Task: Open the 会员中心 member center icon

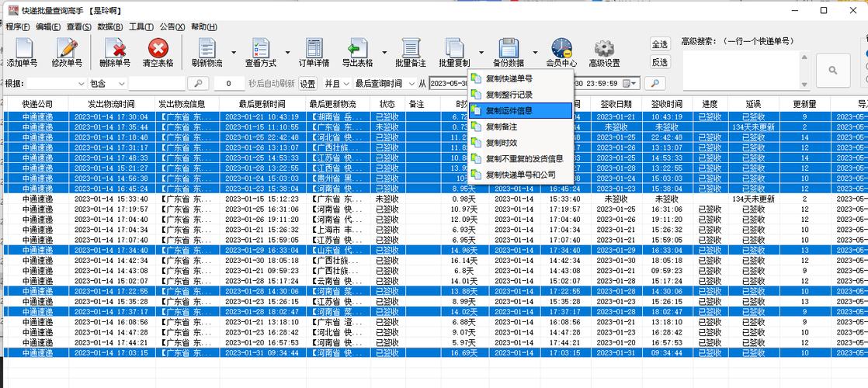Action: tap(561, 53)
